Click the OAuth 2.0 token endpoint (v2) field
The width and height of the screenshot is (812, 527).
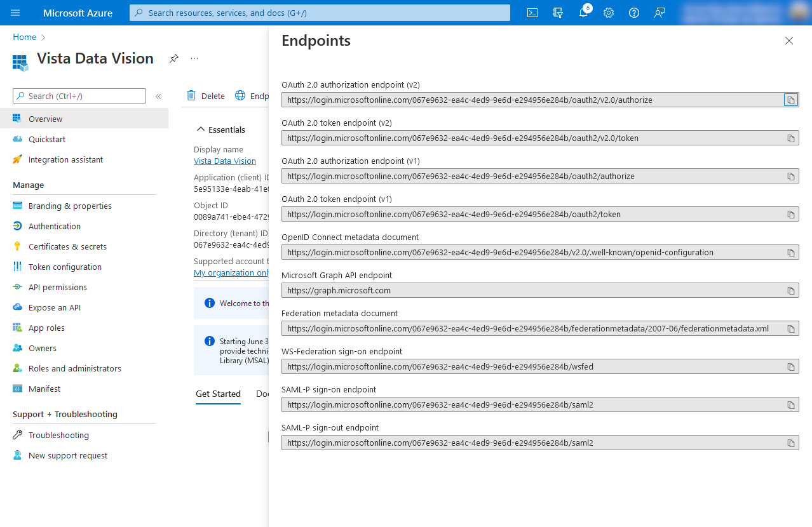click(540, 138)
